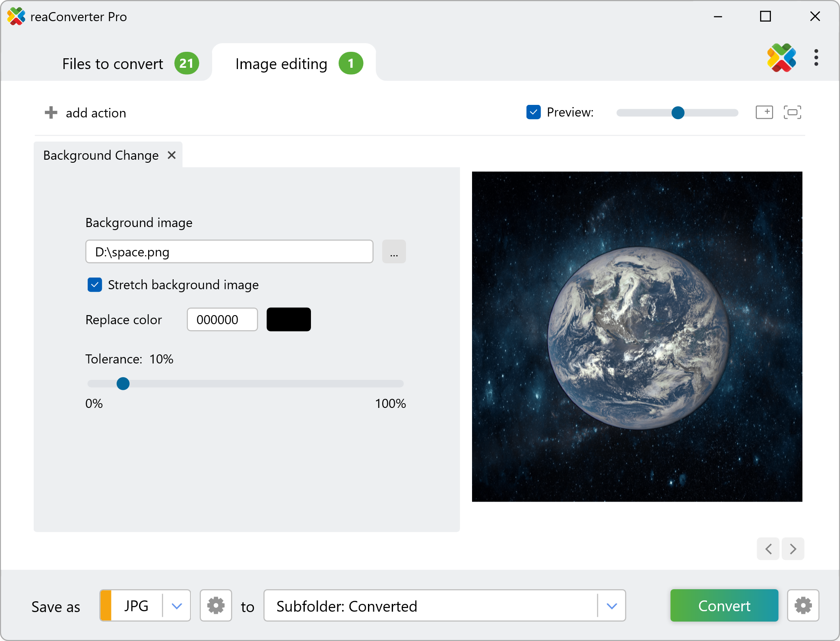Image resolution: width=840 pixels, height=641 pixels.
Task: Open the black replace color swatch
Action: tap(288, 319)
